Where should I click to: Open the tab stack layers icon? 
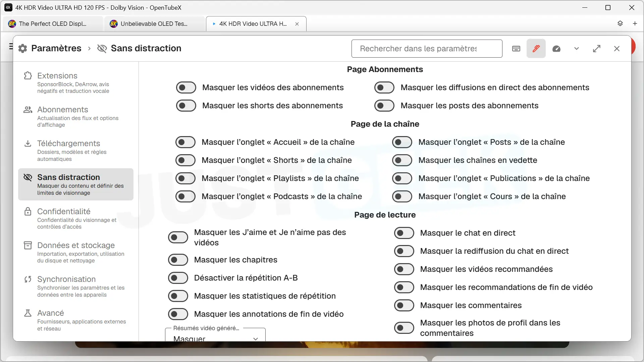coord(620,23)
